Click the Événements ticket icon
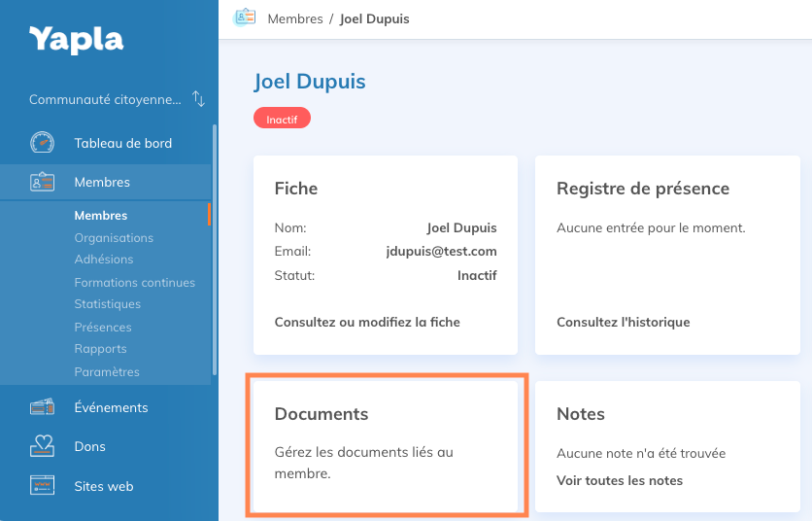The height and width of the screenshot is (521, 812). pos(42,407)
